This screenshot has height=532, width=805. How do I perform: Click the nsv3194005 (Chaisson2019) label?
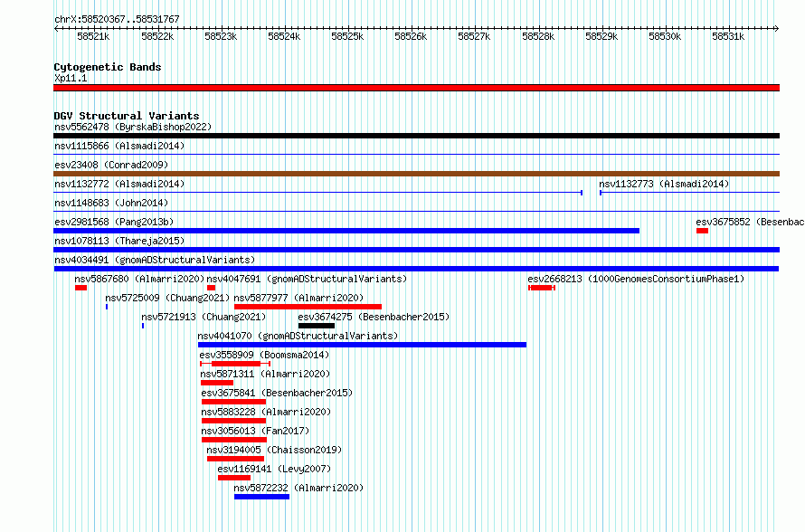[274, 450]
